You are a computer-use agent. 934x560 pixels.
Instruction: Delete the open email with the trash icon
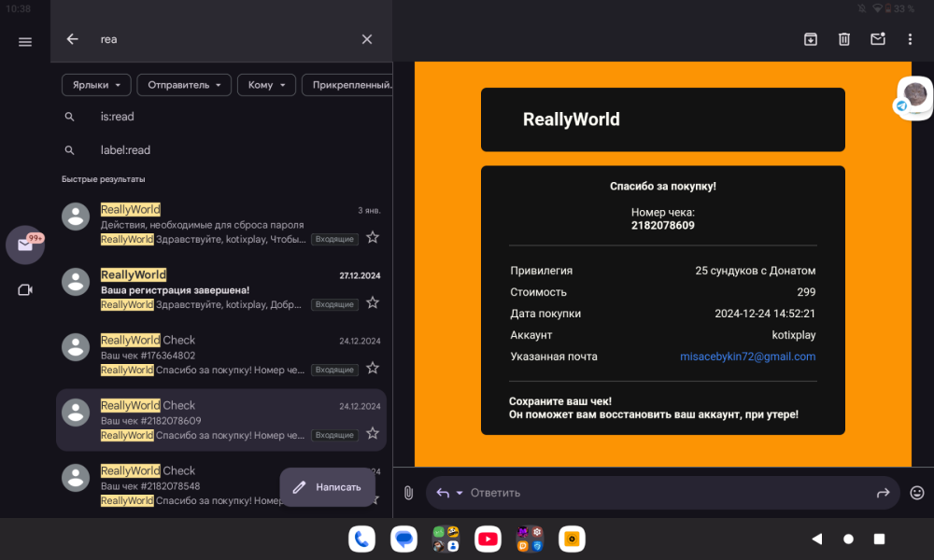pyautogui.click(x=844, y=39)
